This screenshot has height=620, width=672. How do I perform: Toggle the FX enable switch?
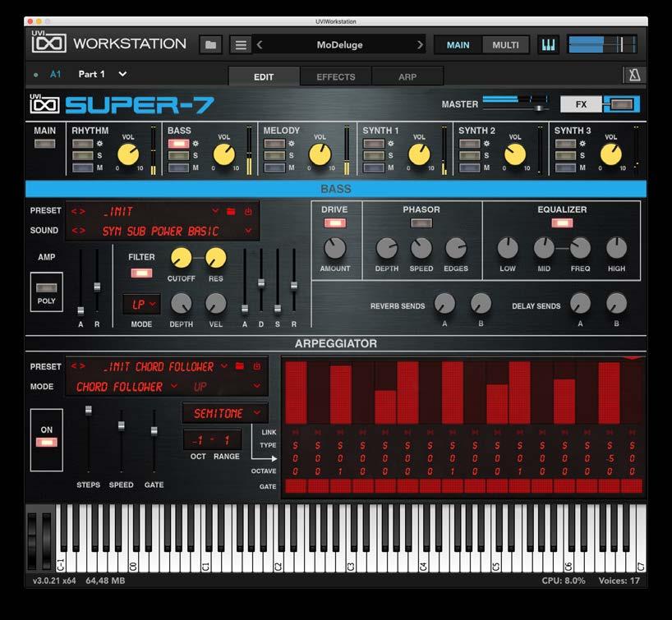pos(621,104)
